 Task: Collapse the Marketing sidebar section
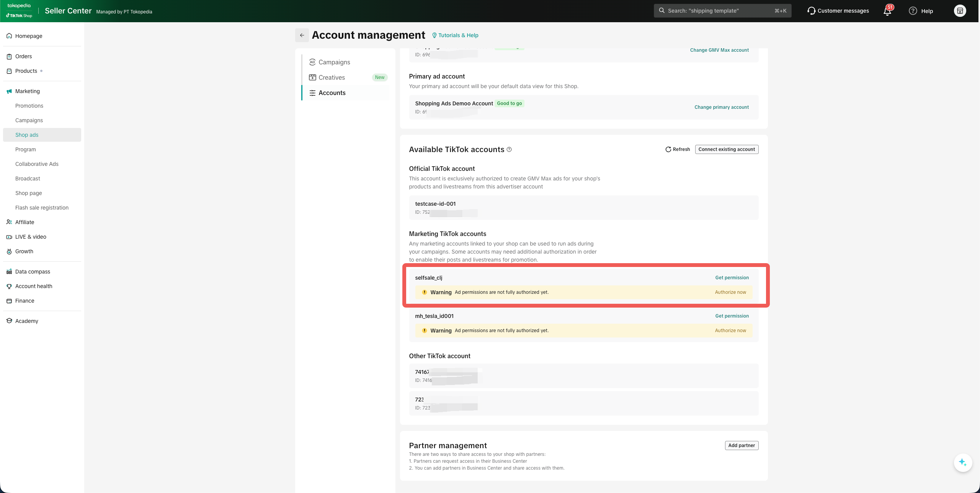pyautogui.click(x=28, y=91)
